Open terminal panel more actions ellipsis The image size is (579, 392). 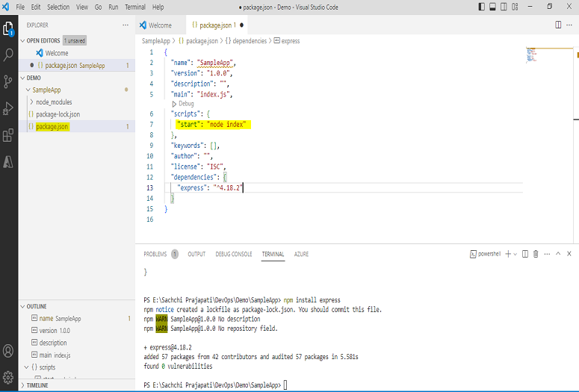tap(547, 254)
